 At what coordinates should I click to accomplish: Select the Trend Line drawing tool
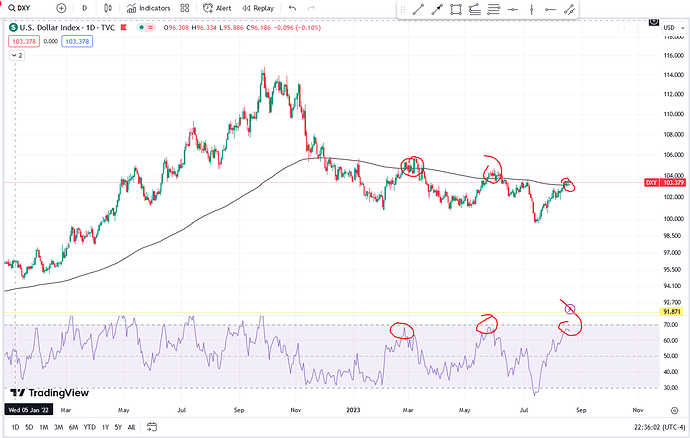click(418, 9)
